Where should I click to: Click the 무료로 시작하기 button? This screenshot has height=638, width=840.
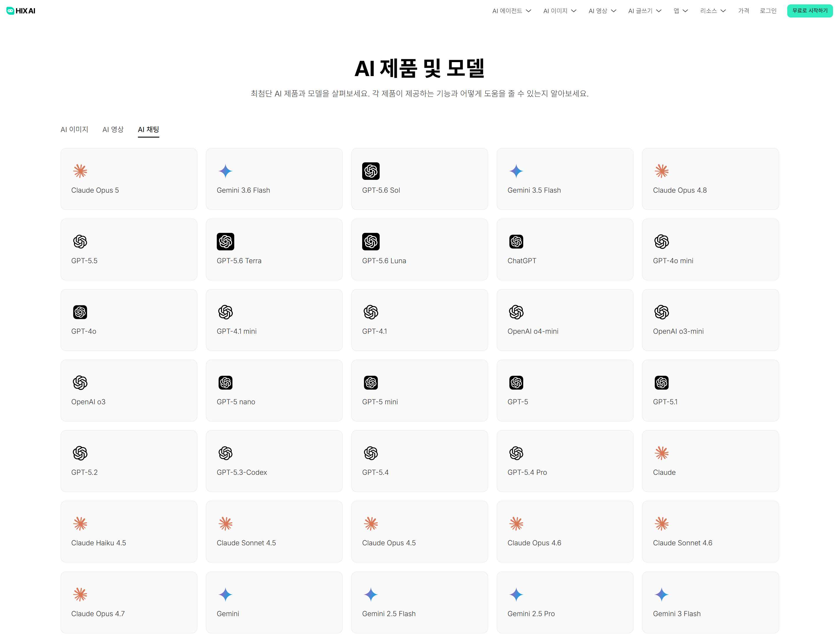click(810, 10)
